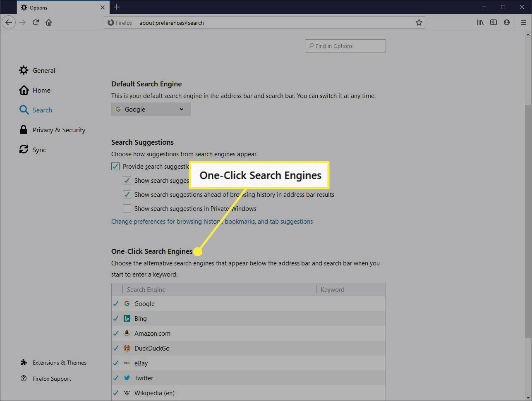
Task: Select the Bing icon in engine list
Action: click(x=127, y=318)
